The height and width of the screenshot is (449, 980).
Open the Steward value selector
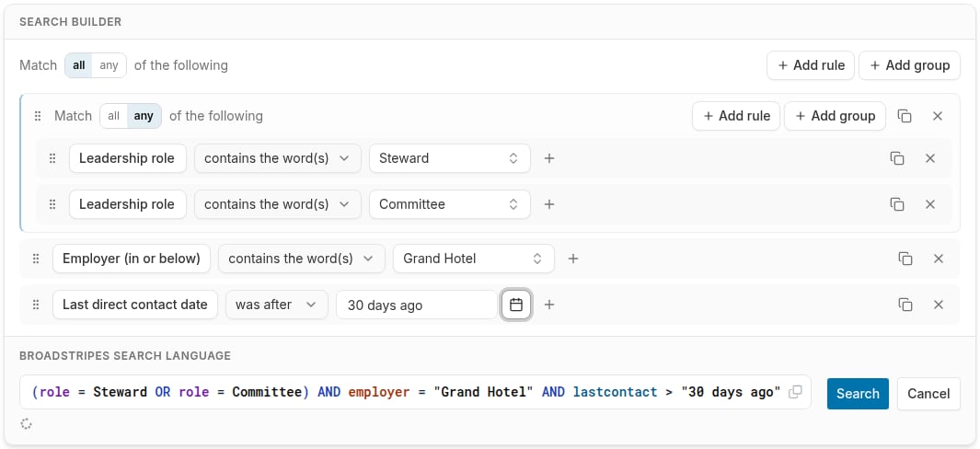coord(450,158)
